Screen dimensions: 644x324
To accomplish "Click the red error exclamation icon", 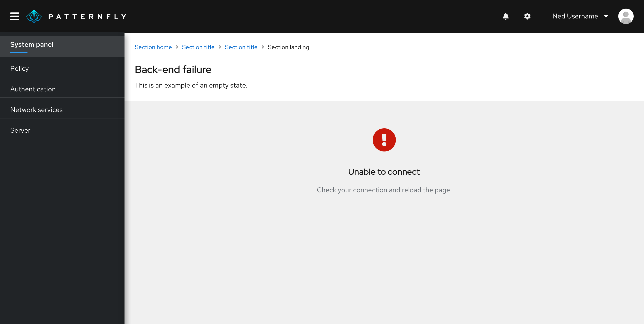I will [384, 140].
